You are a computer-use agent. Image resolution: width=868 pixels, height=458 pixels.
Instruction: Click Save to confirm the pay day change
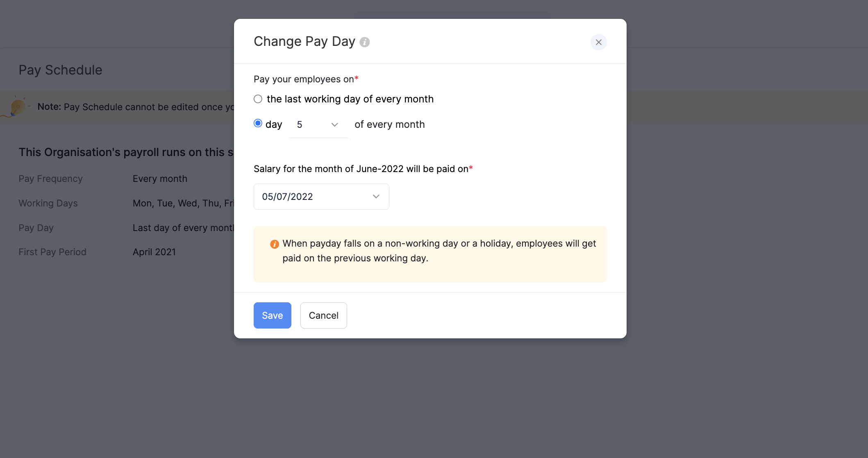272,315
